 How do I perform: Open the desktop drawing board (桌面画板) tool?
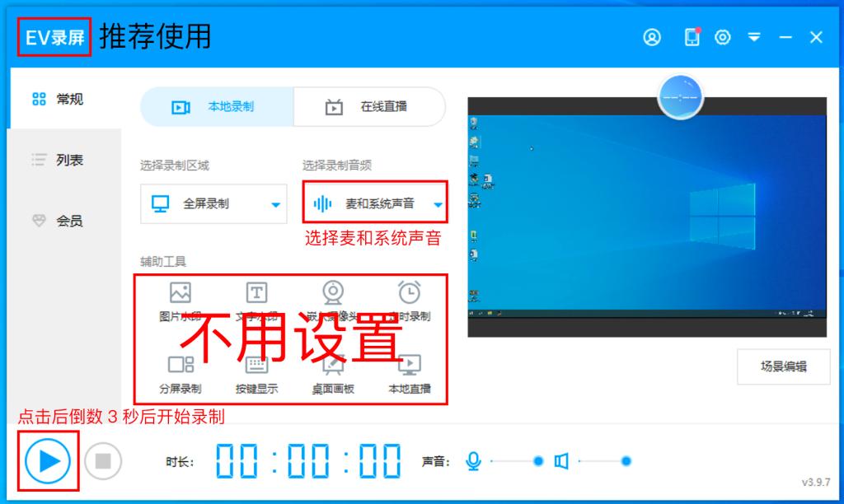pos(333,365)
